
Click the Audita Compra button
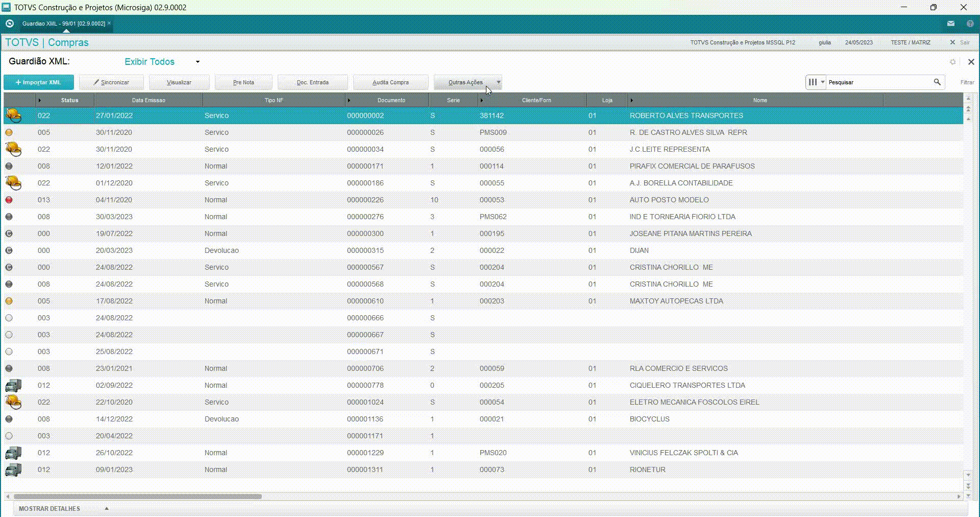390,82
